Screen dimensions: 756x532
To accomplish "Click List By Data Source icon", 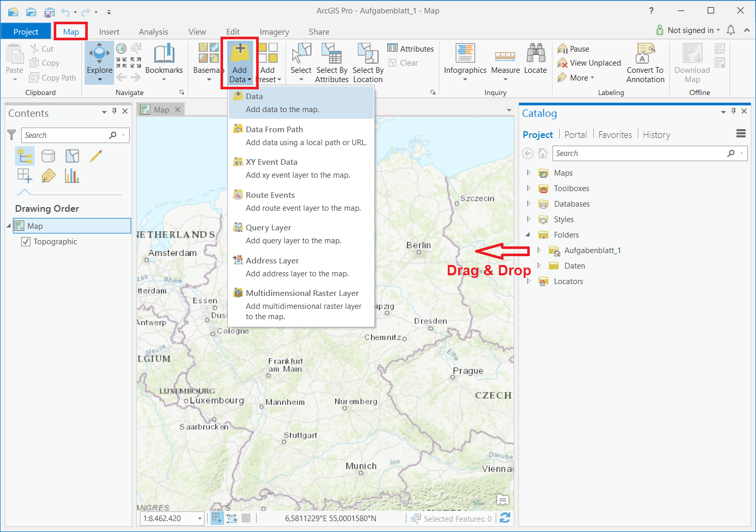I will pyautogui.click(x=48, y=156).
